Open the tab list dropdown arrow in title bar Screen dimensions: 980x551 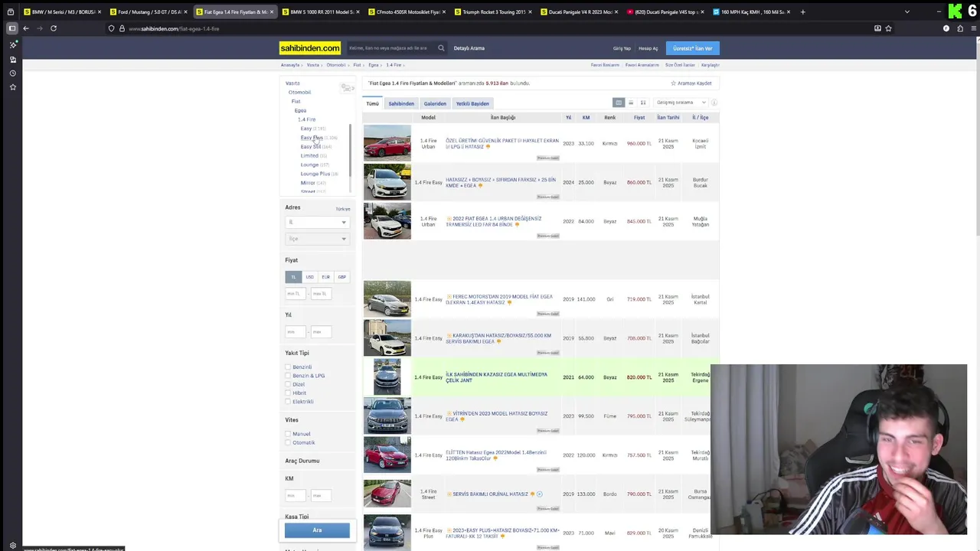[907, 11]
